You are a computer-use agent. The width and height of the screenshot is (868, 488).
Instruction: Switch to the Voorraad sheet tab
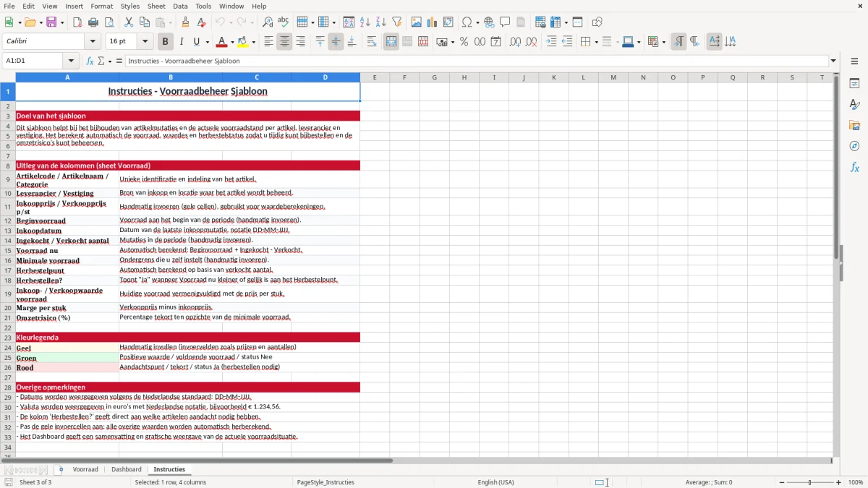(x=85, y=469)
